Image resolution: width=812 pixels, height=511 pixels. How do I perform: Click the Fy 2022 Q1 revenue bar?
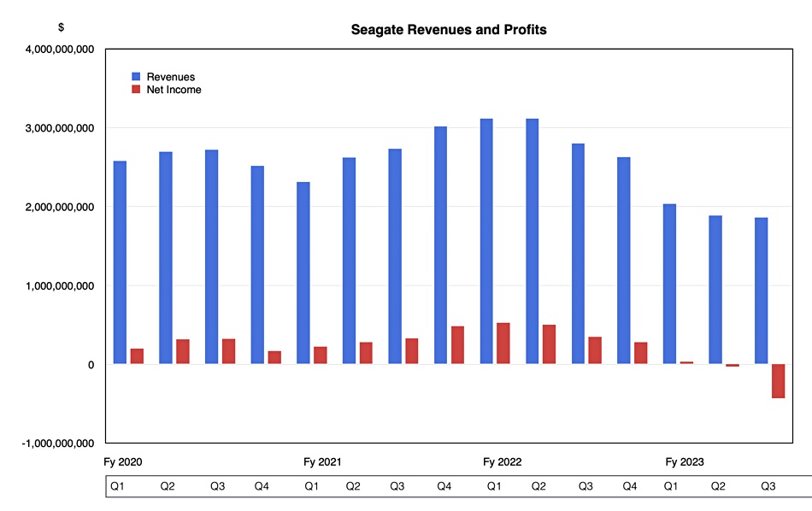click(486, 241)
